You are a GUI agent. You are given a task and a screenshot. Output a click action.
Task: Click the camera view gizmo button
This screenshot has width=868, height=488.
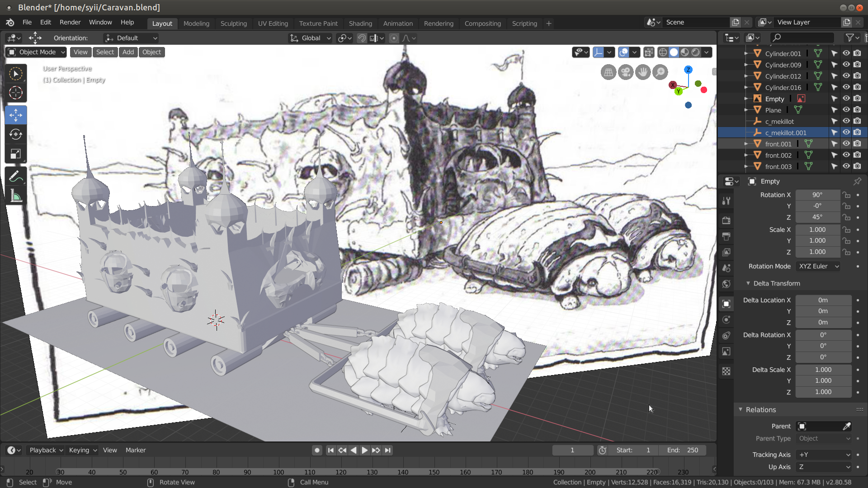pos(626,72)
